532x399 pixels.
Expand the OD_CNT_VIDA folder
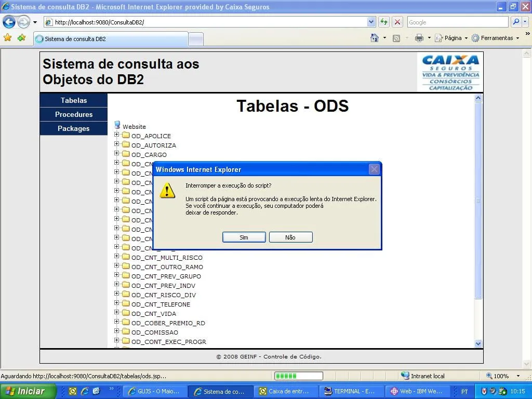(117, 312)
